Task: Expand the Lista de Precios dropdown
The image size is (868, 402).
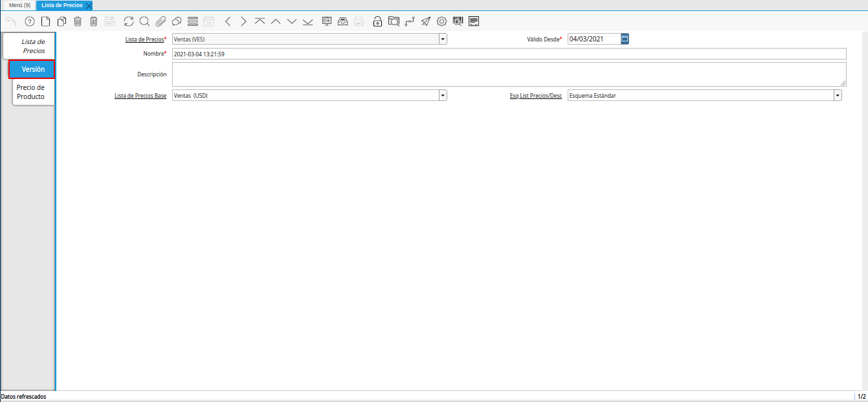Action: (x=443, y=39)
